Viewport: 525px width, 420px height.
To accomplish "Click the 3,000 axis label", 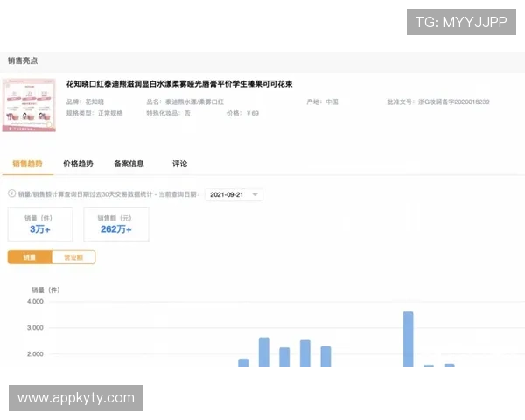I will pos(35,327).
